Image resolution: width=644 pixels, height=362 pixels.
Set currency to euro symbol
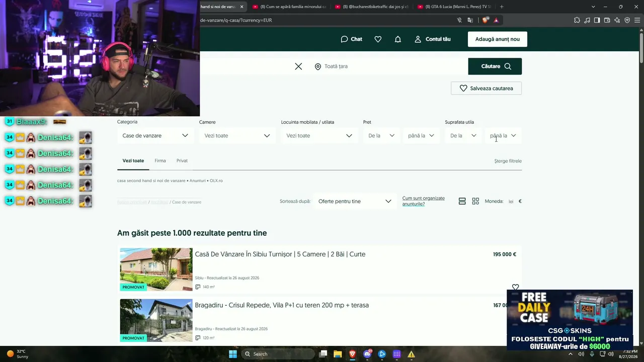tap(520, 201)
